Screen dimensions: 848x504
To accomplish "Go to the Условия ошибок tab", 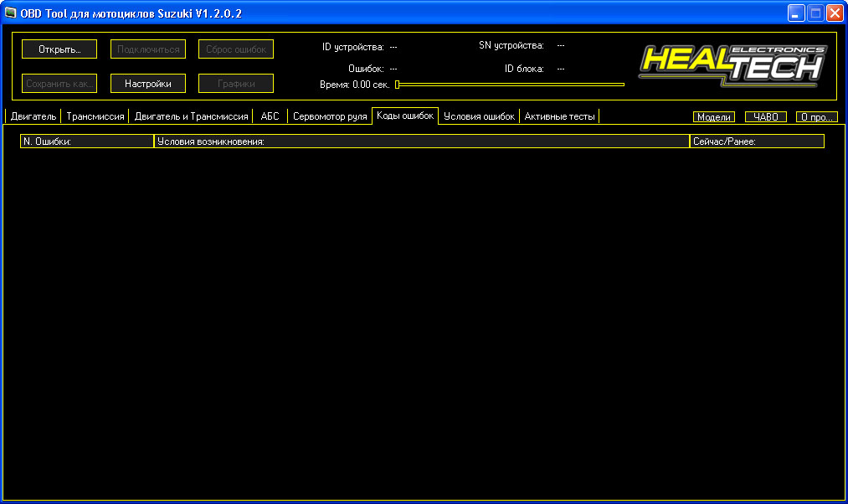I will [479, 116].
